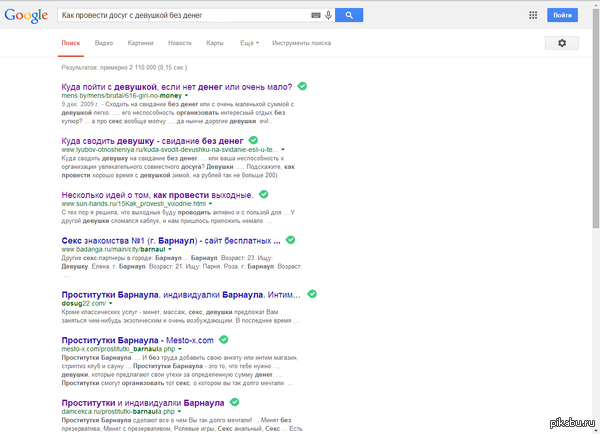Expand dropdown arrow next to badanga.ru URL

[x=170, y=250]
